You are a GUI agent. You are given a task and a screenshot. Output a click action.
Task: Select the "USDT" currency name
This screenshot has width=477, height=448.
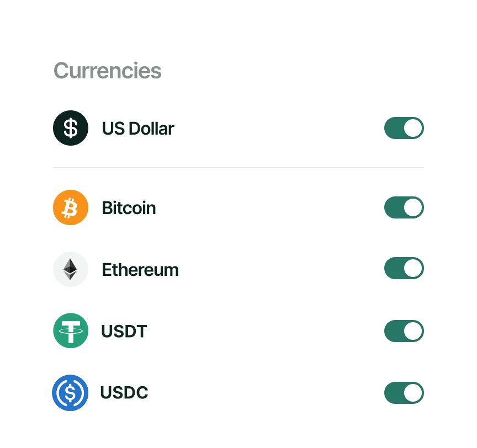coord(124,332)
